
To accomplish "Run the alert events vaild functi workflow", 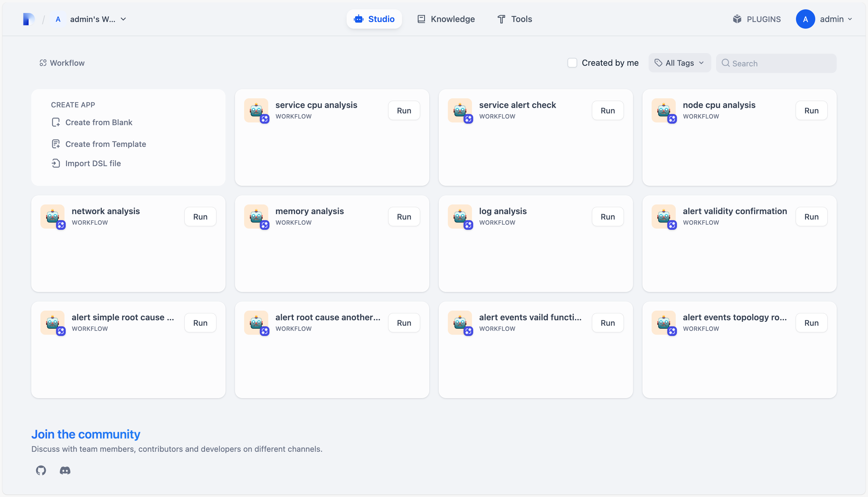I will pos(607,323).
